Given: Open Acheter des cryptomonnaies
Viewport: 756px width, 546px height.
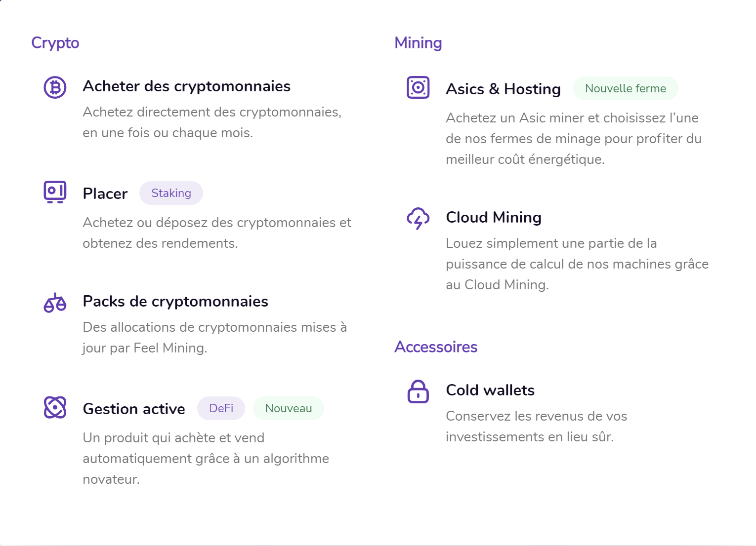Looking at the screenshot, I should [186, 86].
